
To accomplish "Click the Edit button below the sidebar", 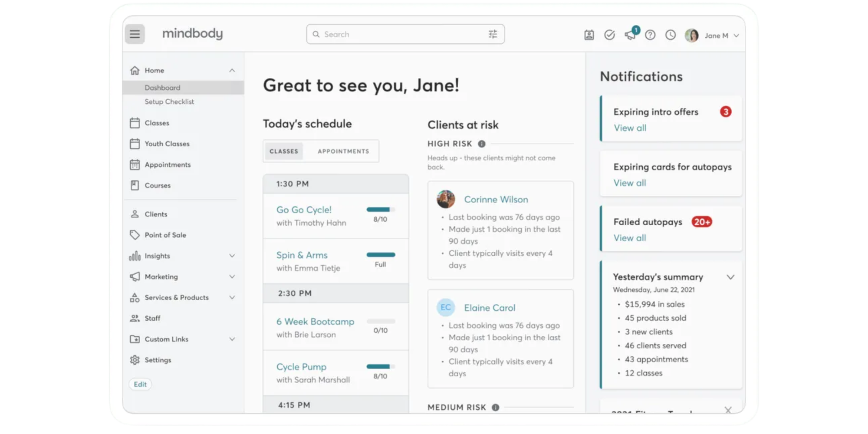I will pos(140,384).
